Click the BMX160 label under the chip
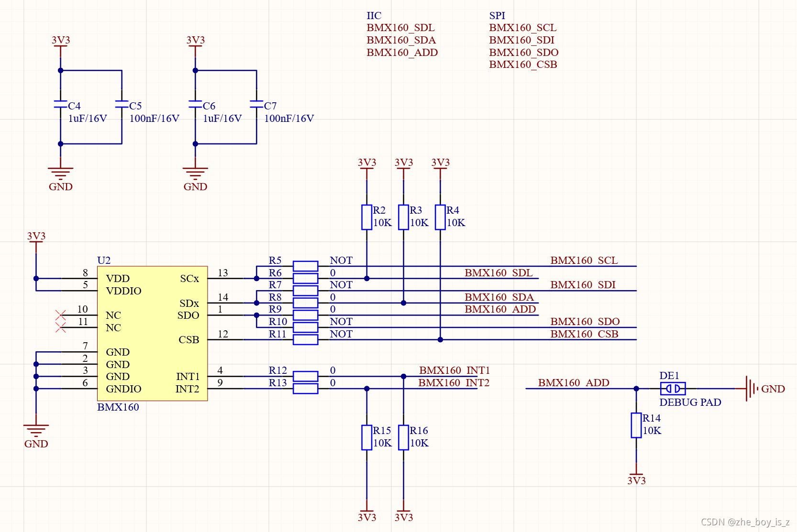 pos(118,407)
